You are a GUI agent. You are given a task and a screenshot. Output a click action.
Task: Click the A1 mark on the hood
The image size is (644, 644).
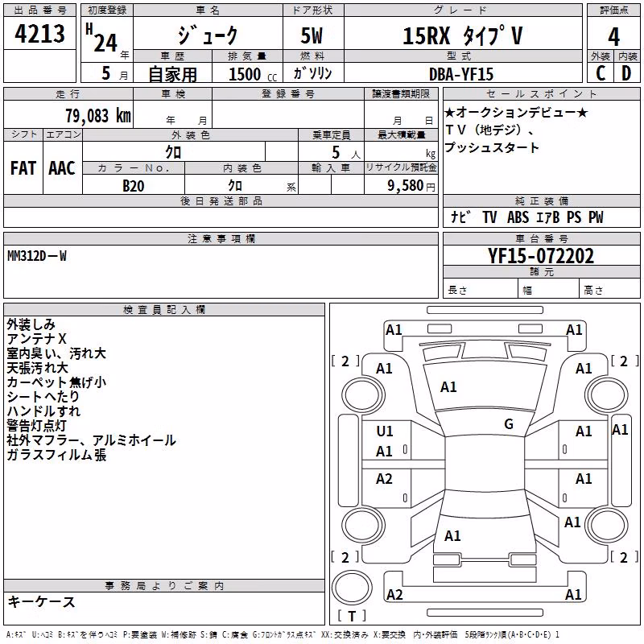point(448,387)
